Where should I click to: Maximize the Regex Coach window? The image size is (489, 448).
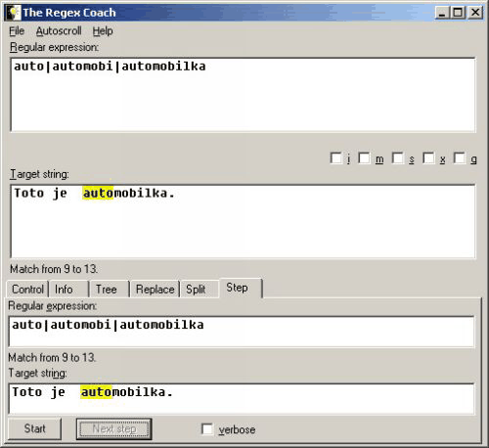458,13
